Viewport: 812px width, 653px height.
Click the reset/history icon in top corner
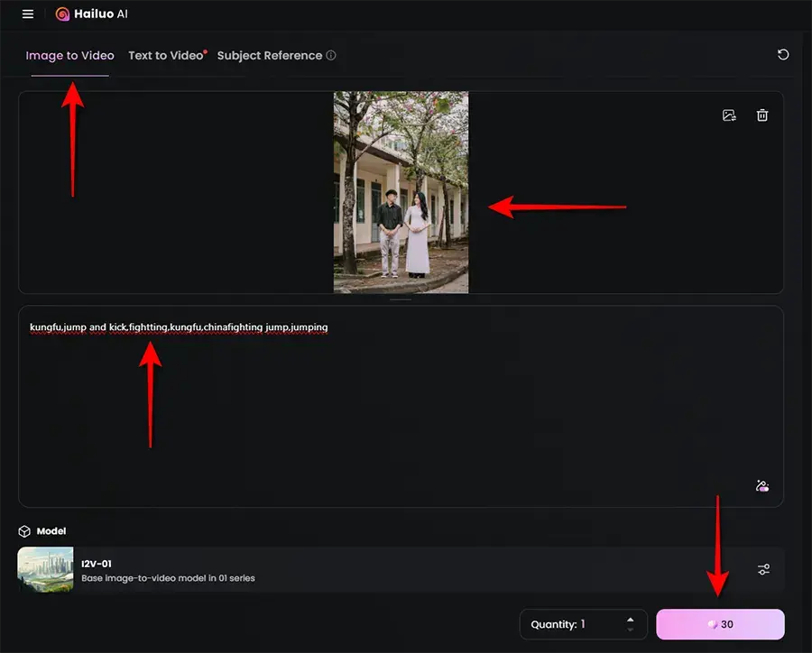coord(783,54)
